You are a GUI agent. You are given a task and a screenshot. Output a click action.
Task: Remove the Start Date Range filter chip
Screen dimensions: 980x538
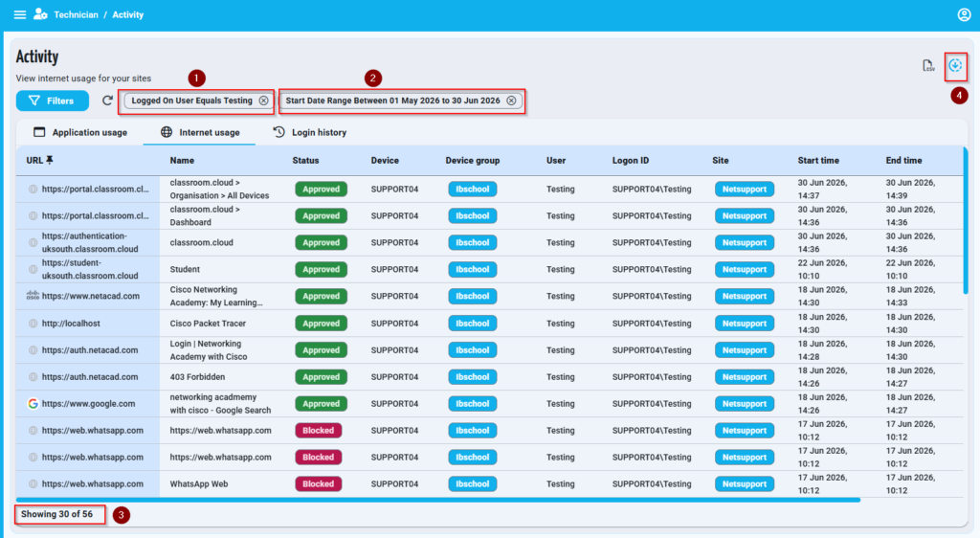(511, 101)
